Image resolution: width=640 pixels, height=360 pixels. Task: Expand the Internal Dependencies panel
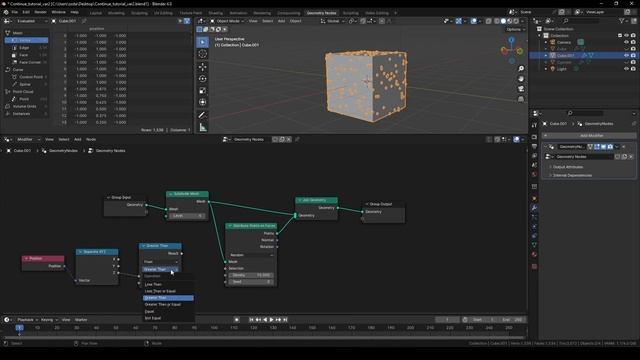pos(572,175)
